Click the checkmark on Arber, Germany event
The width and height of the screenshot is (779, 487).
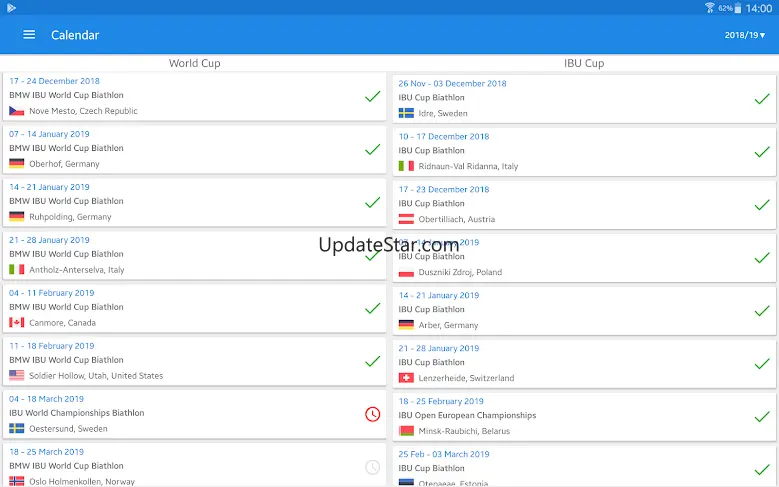762,311
